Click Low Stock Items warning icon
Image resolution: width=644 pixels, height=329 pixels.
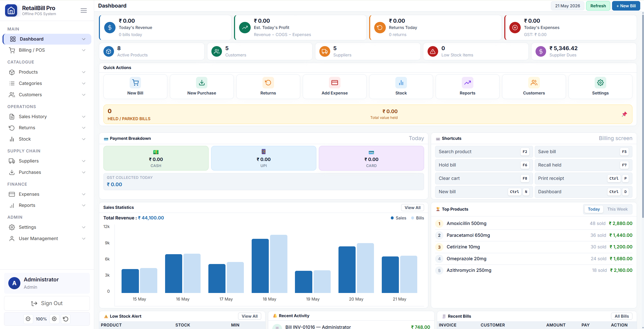[x=433, y=51]
